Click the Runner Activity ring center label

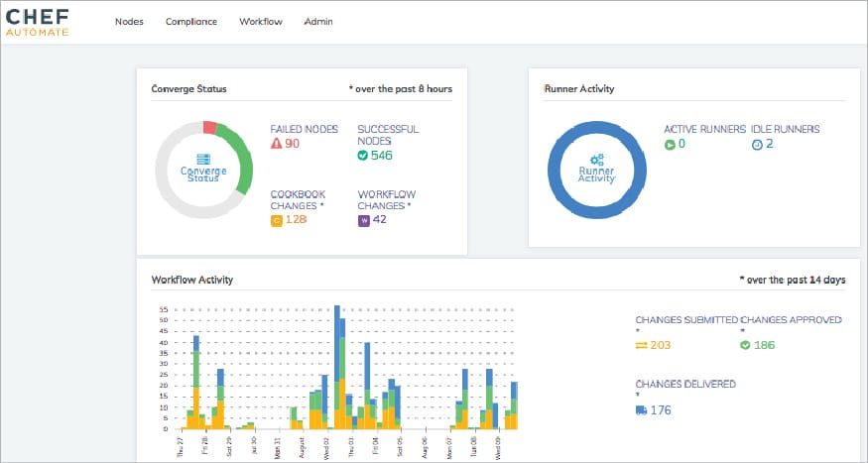click(596, 170)
